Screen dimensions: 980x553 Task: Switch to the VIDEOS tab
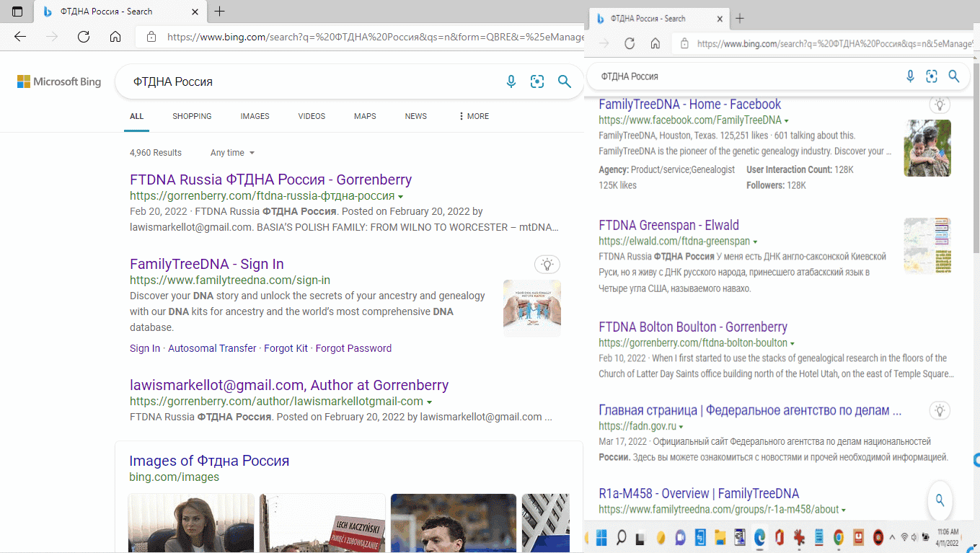click(312, 116)
